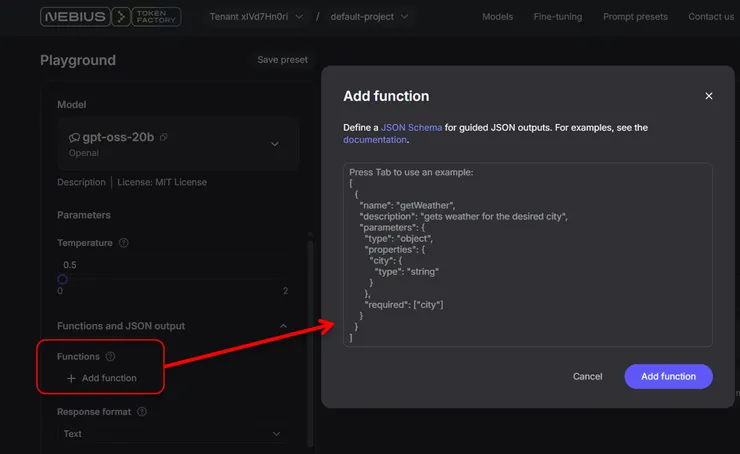
Task: Click the OpenAI icon beside the model name
Action: coord(73,137)
